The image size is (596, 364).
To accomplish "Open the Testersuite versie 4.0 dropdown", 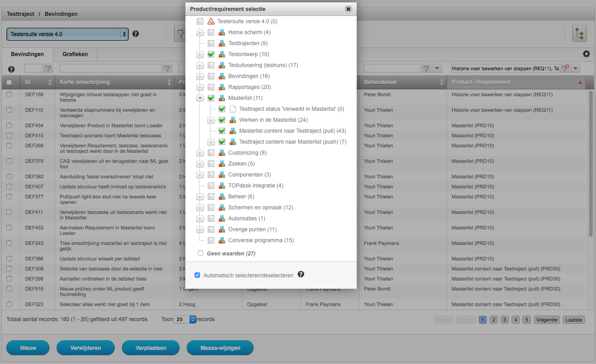I will (68, 34).
